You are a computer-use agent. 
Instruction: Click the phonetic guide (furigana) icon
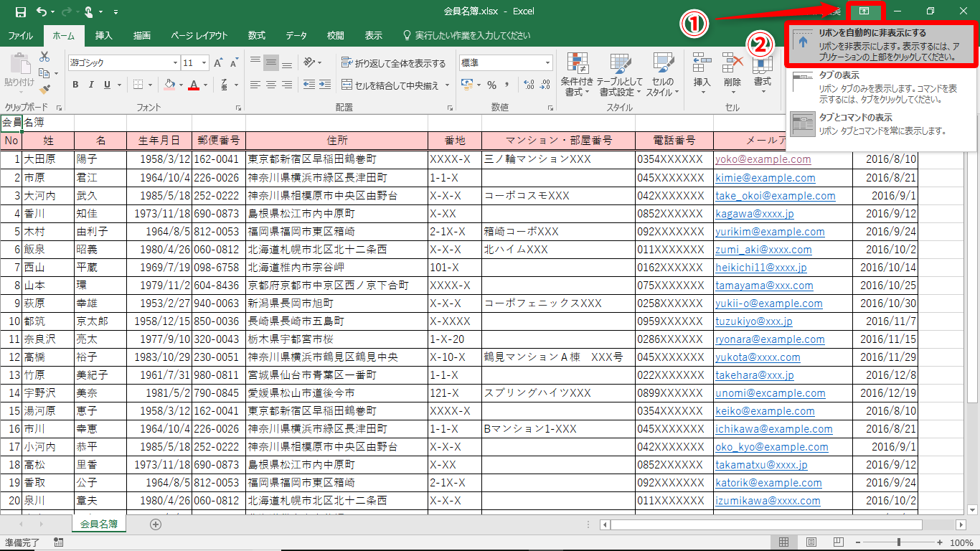[x=225, y=85]
